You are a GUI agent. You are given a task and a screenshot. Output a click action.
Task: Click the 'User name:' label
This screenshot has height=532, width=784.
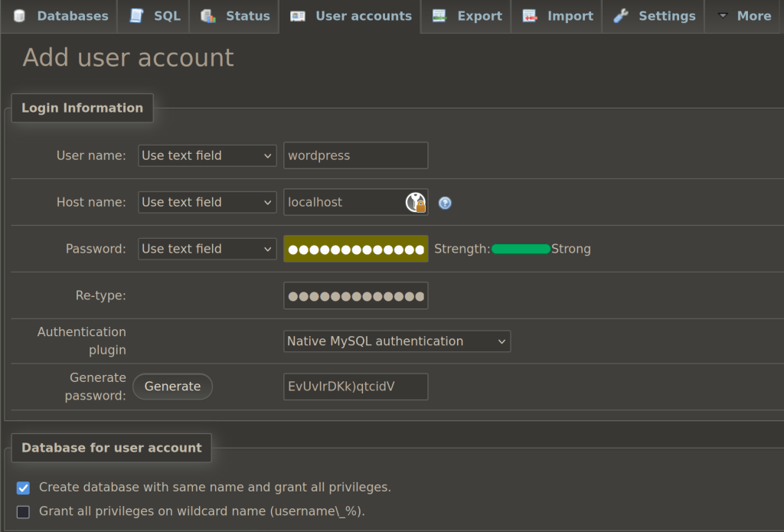pos(91,155)
